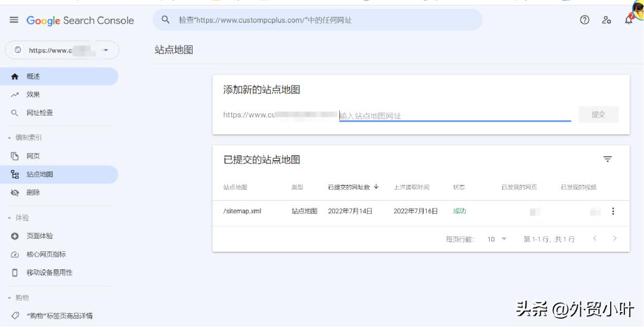Go to 概述 overview page
The width and height of the screenshot is (644, 327).
tap(59, 76)
